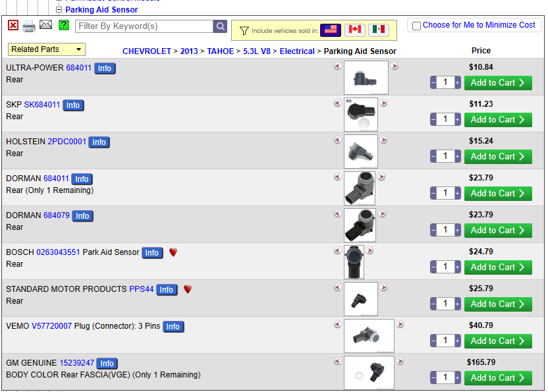The image size is (548, 392).
Task: Add GM GENUINE 15239247 at $165.79 to cart
Action: (498, 378)
